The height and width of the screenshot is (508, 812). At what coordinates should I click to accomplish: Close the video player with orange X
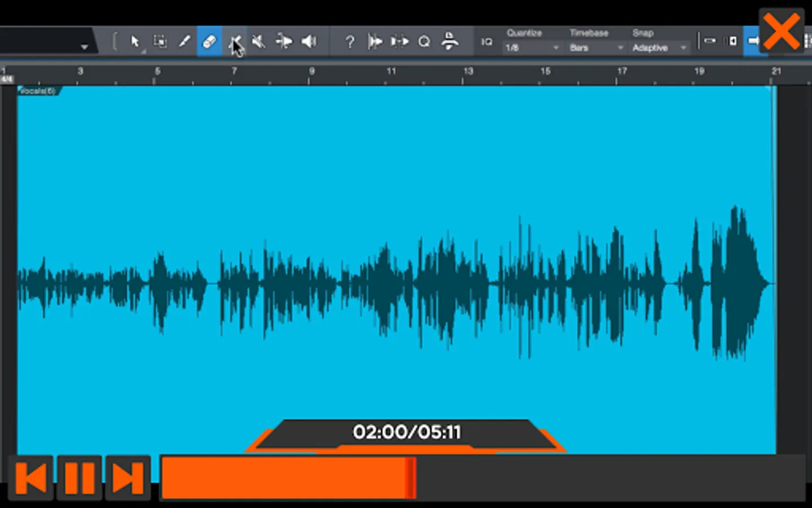[782, 31]
